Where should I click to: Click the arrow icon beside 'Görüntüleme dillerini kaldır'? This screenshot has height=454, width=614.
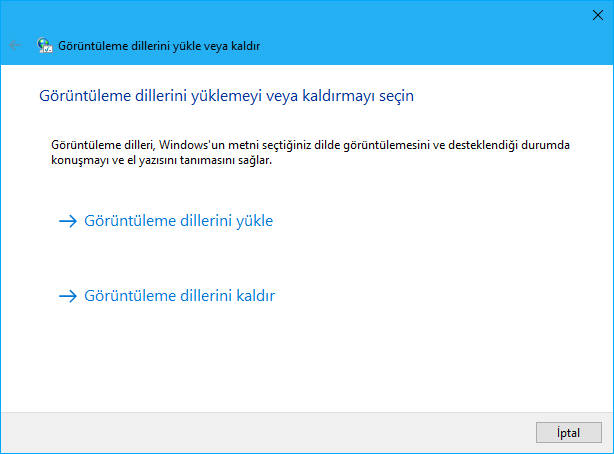click(x=68, y=296)
